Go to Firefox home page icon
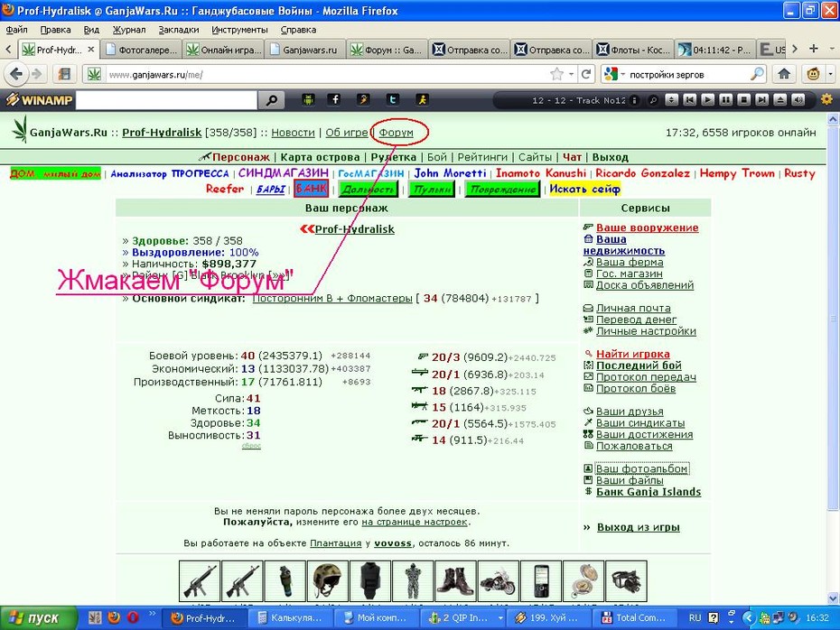The width and height of the screenshot is (840, 630). (784, 74)
